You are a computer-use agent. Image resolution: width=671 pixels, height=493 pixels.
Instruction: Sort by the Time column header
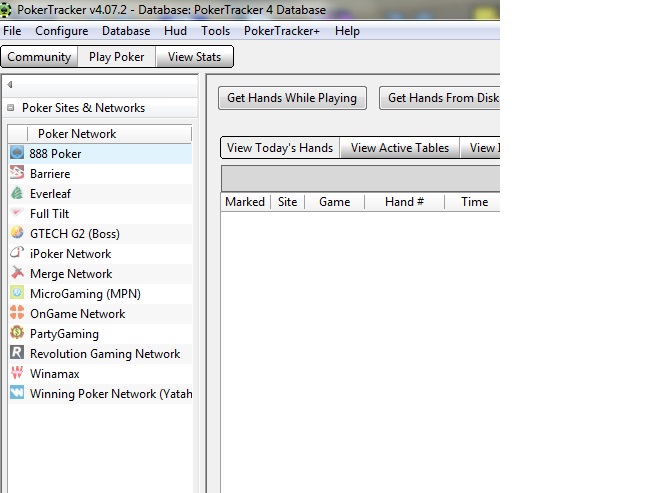(x=474, y=202)
